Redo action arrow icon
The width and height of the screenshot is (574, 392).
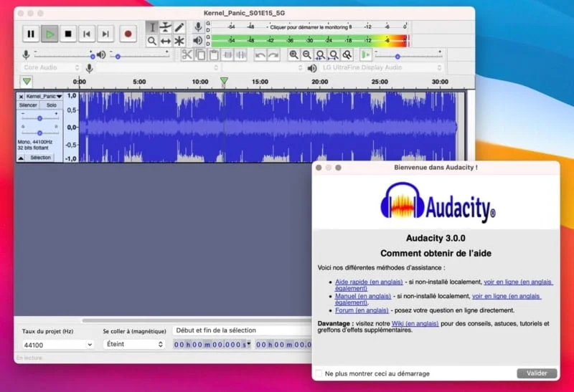[x=273, y=55]
